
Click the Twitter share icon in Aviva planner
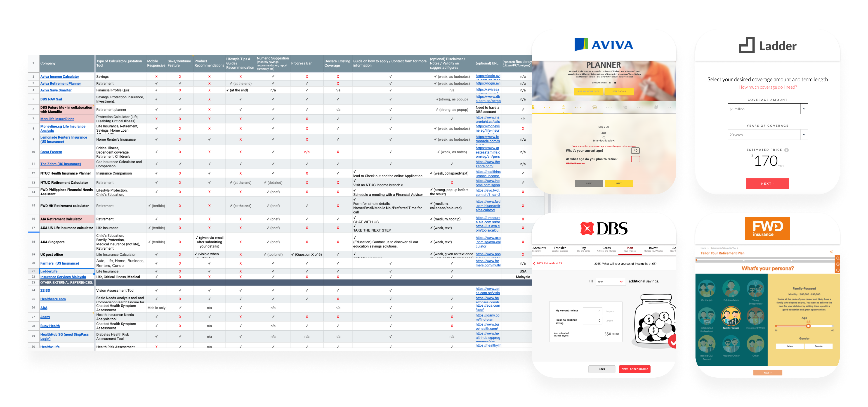click(x=615, y=83)
